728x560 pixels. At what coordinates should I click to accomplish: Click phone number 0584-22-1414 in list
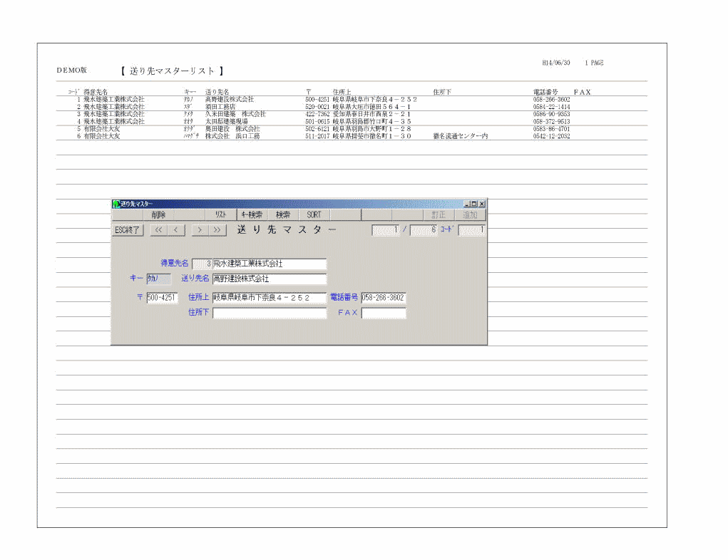(x=552, y=107)
